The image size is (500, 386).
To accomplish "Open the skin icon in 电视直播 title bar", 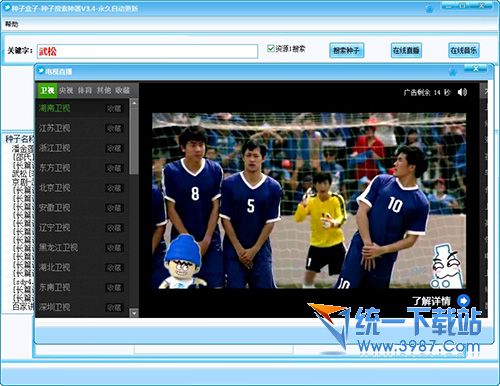I will [453, 70].
